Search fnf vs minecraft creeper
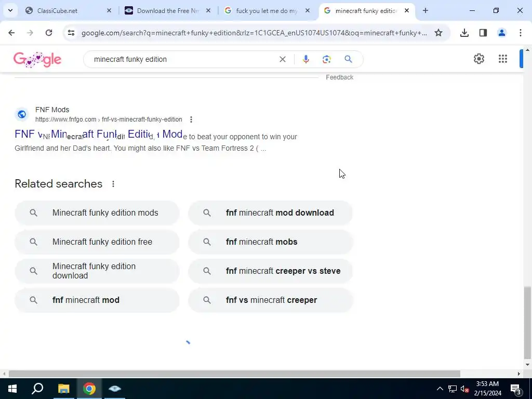This screenshot has height=399, width=532. (x=270, y=300)
